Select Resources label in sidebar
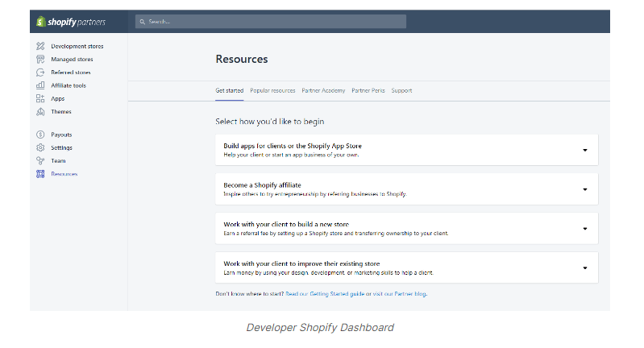The image size is (644, 348). pos(64,174)
